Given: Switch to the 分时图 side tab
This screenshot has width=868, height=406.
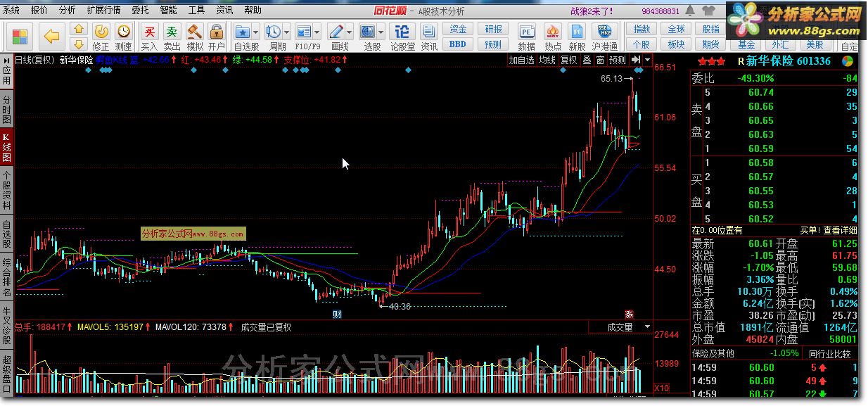Looking at the screenshot, I should pos(6,110).
